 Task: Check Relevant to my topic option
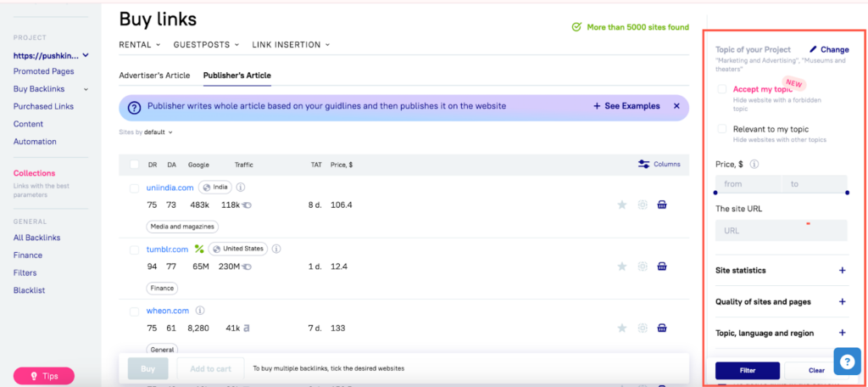[722, 129]
